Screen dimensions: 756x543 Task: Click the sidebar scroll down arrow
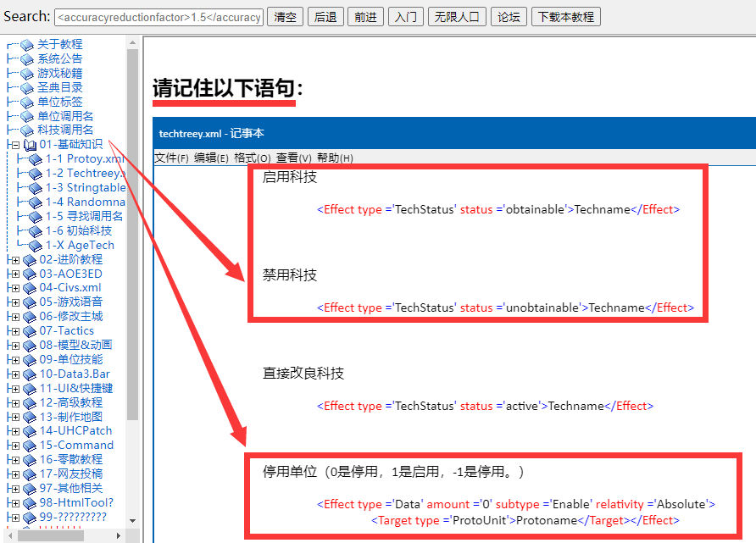[x=132, y=521]
